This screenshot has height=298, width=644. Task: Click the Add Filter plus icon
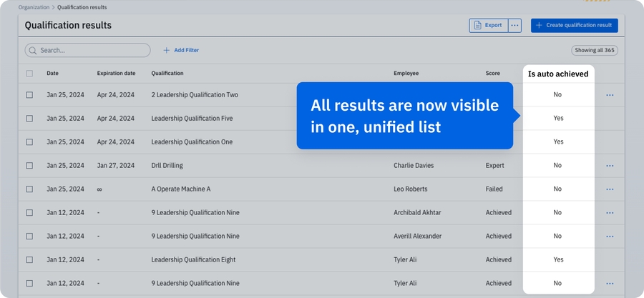point(167,51)
